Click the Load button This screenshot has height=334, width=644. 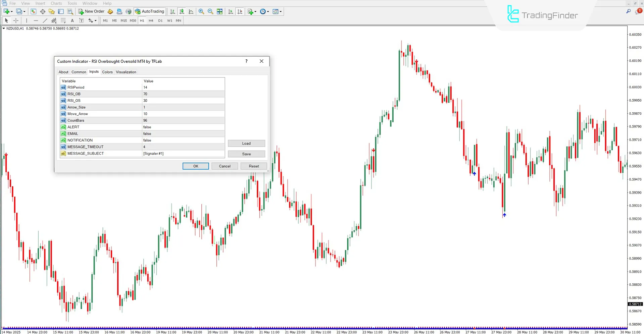pyautogui.click(x=246, y=143)
